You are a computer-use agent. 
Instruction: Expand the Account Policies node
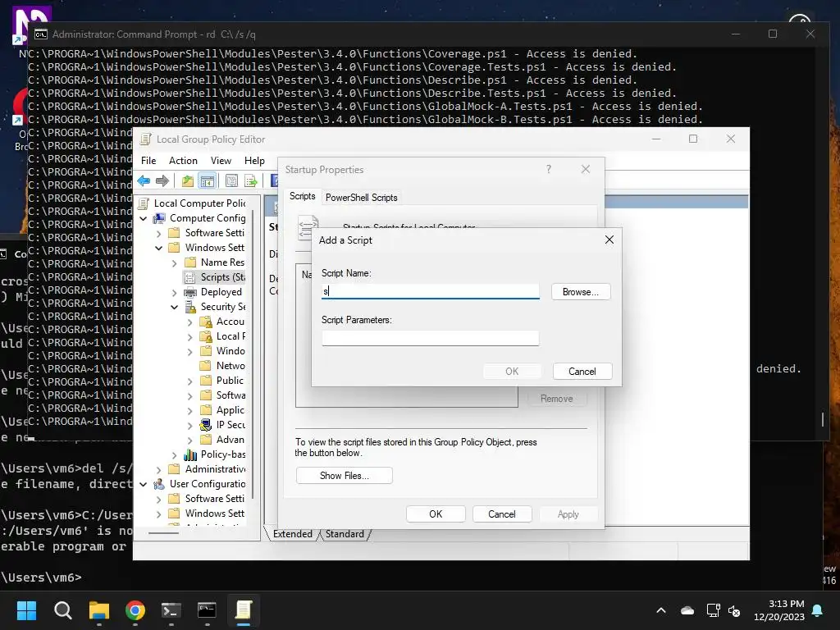coord(189,322)
